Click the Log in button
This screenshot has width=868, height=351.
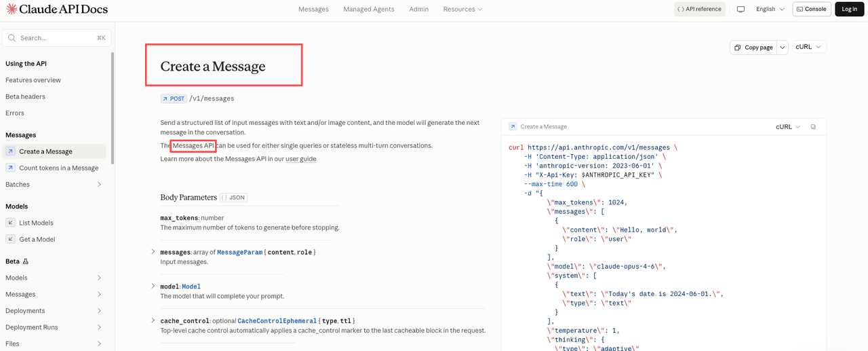coord(850,10)
